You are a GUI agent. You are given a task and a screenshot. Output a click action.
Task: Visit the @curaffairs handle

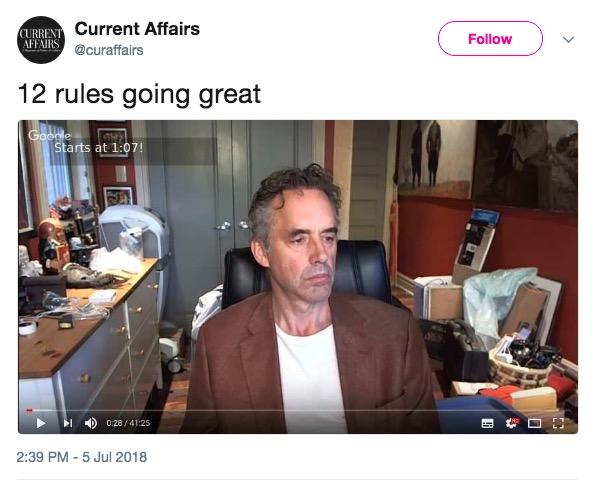point(109,50)
